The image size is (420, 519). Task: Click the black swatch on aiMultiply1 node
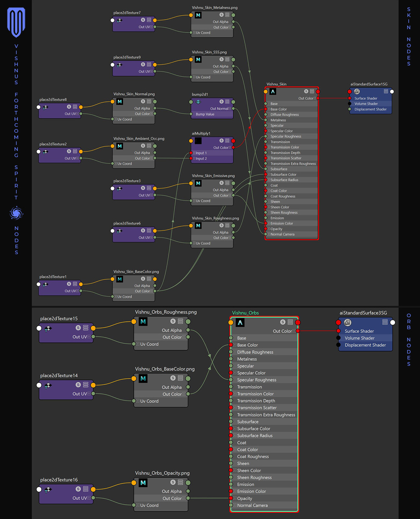[198, 141]
